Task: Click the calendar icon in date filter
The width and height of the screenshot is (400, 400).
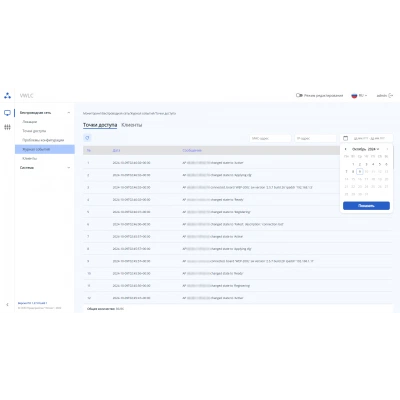Action: click(x=345, y=138)
